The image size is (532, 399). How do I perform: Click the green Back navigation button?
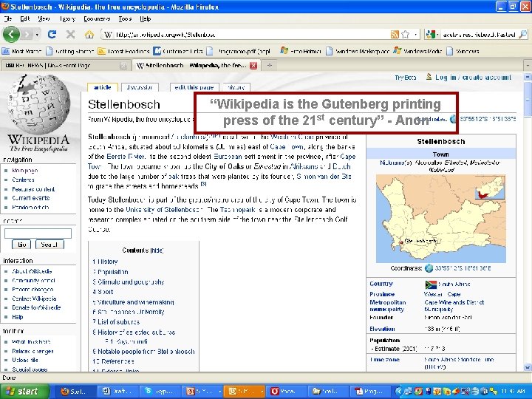pyautogui.click(x=11, y=34)
